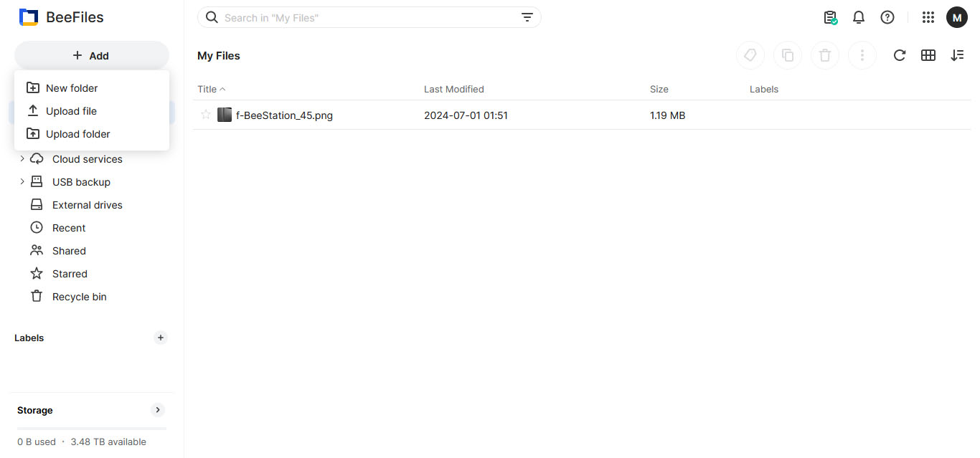This screenshot has width=980, height=458.
Task: Switch to grid view layout
Action: pyautogui.click(x=928, y=55)
